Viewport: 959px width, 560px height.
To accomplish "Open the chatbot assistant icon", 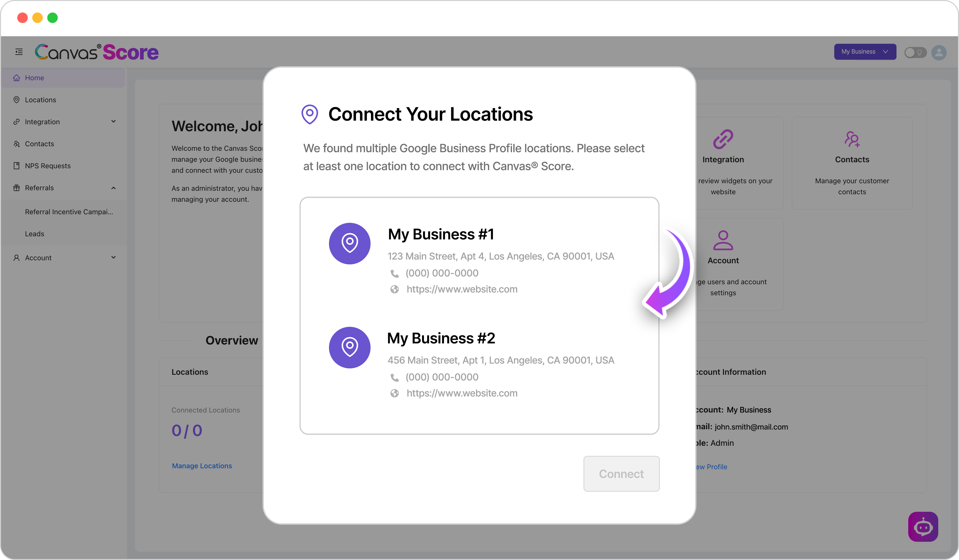I will tap(923, 527).
